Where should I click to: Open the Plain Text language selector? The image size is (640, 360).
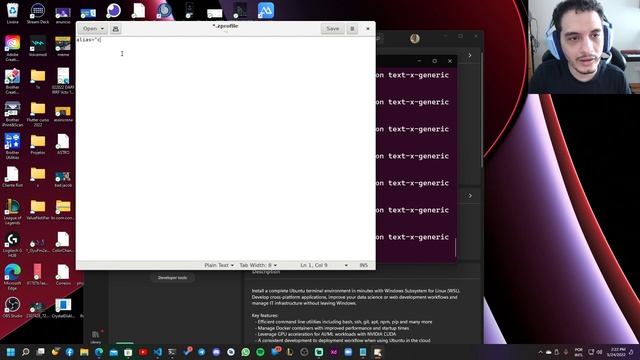coord(219,265)
